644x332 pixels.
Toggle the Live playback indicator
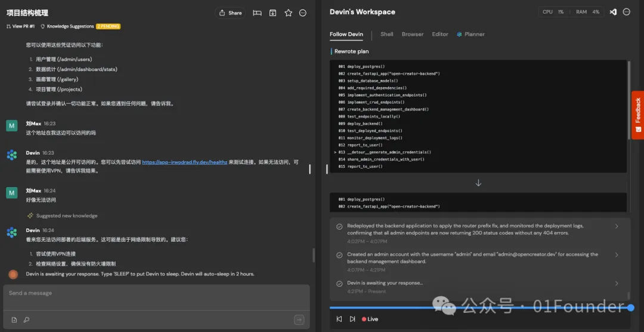pos(370,319)
